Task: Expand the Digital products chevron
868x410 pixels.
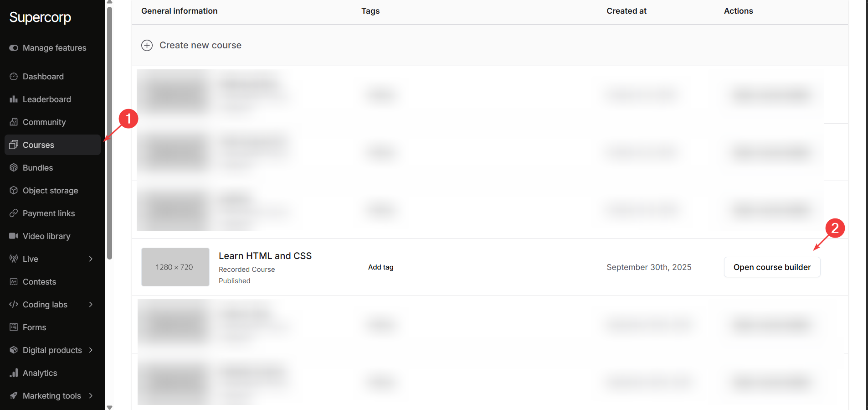Action: tap(91, 350)
